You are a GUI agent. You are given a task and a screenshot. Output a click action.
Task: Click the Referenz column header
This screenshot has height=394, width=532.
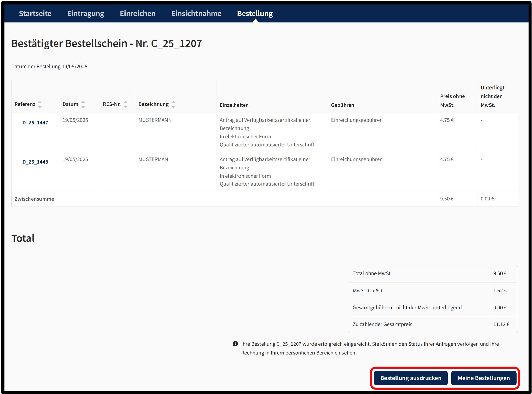point(25,104)
